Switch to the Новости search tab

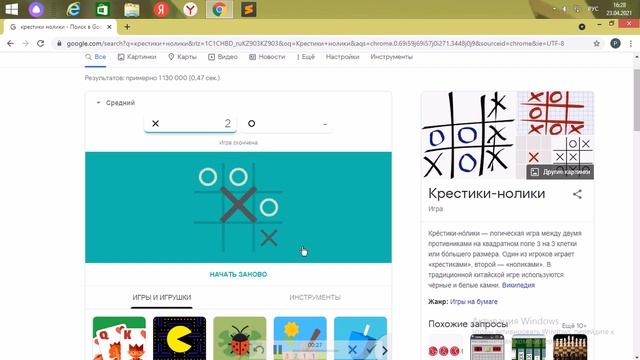(x=267, y=57)
